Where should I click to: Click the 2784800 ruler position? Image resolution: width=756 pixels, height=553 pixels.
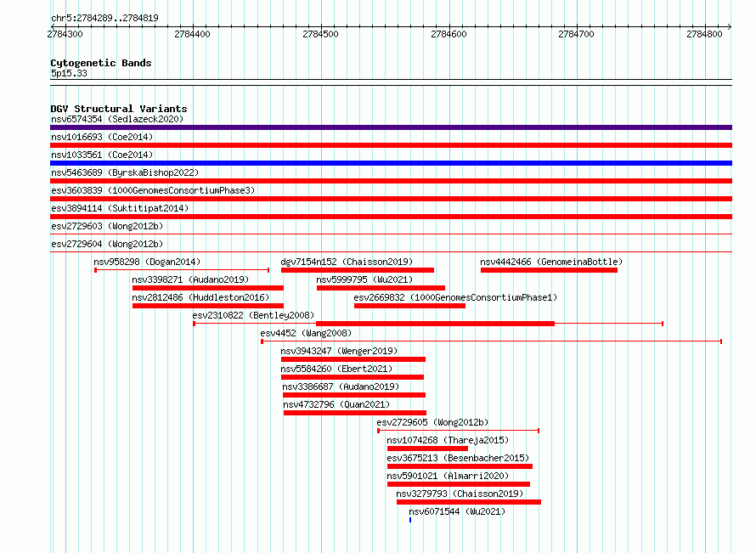[x=704, y=34]
